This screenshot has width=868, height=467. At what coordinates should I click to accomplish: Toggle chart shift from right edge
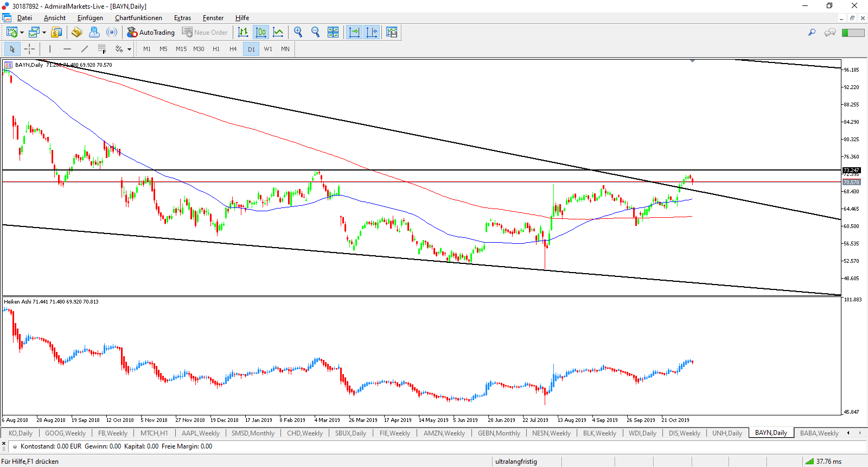372,33
